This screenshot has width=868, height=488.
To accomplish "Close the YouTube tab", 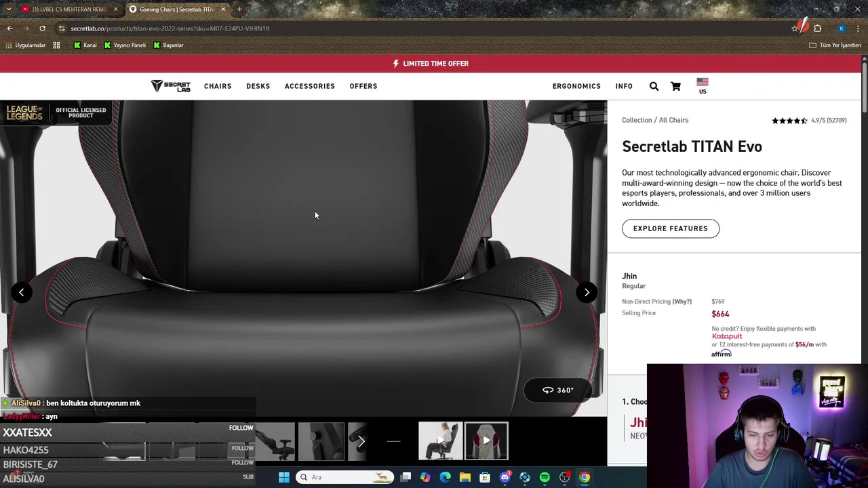I will [x=115, y=9].
